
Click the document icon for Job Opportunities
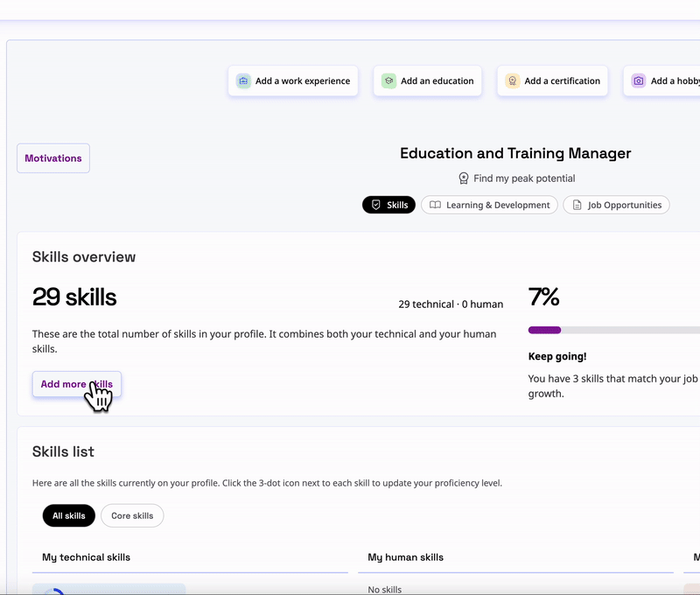pos(577,205)
